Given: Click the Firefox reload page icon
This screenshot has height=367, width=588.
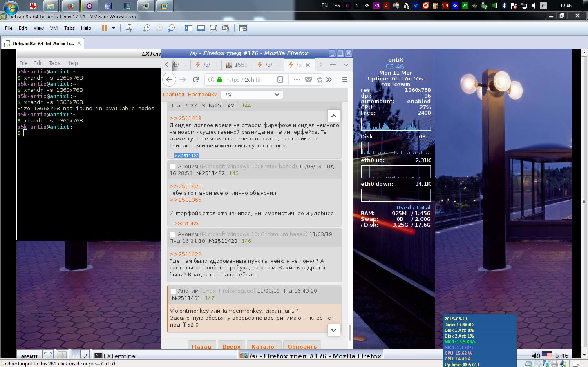Looking at the screenshot, I should tap(196, 80).
